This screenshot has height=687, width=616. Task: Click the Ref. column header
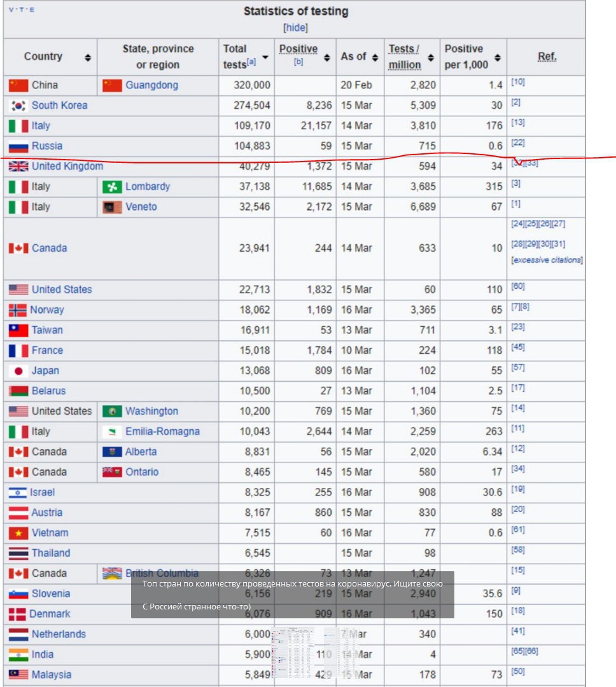click(x=547, y=57)
